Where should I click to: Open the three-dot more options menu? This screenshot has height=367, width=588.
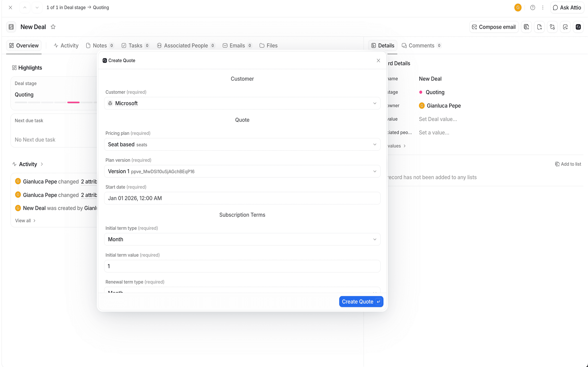tap(543, 8)
